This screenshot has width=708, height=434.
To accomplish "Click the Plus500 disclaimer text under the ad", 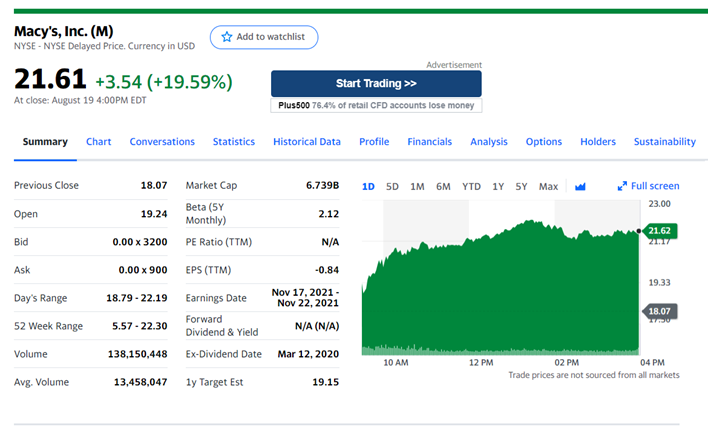I will coord(376,105).
